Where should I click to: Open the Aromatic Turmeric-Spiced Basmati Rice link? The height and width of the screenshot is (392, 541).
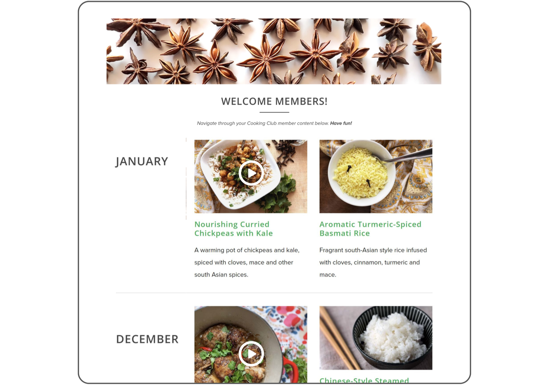(x=370, y=229)
